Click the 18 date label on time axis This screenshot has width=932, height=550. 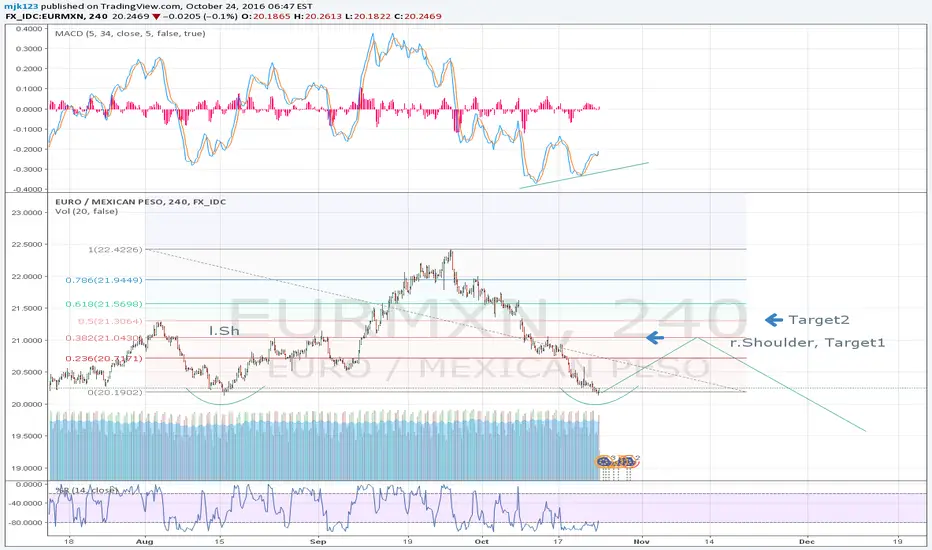pyautogui.click(x=69, y=542)
